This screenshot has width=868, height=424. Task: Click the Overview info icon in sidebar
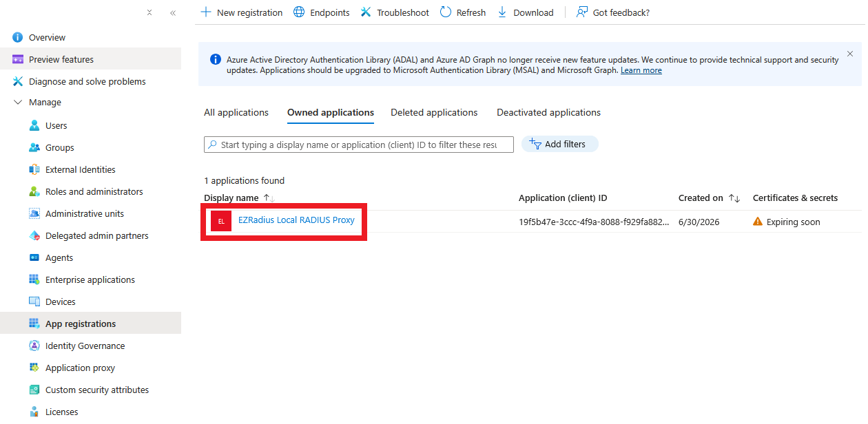(x=18, y=37)
